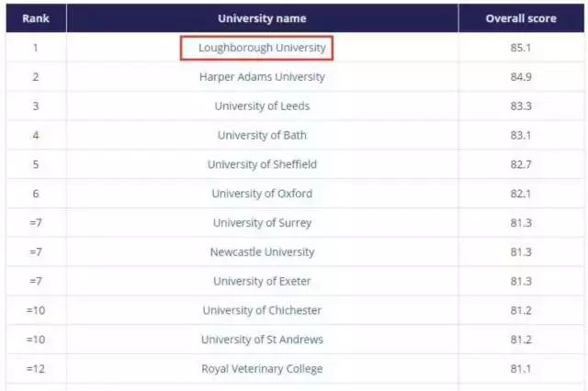
Task: Click the University of Leeds entry
Action: (x=262, y=106)
